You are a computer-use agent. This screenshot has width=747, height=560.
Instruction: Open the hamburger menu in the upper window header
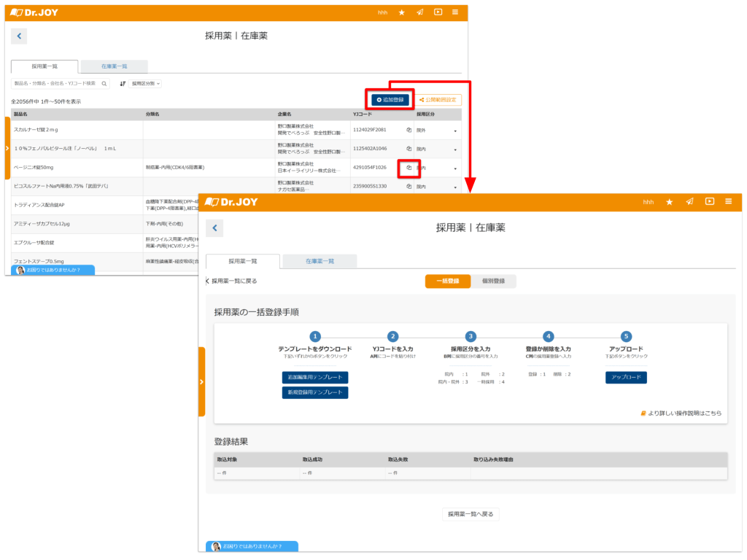coord(455,12)
